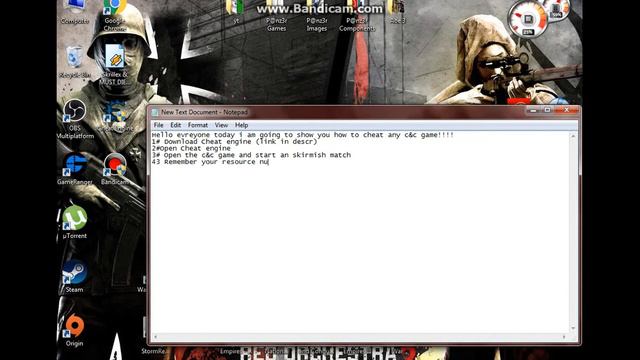
Task: Select the Skrillex & MUST DIE file icon
Action: (115, 65)
